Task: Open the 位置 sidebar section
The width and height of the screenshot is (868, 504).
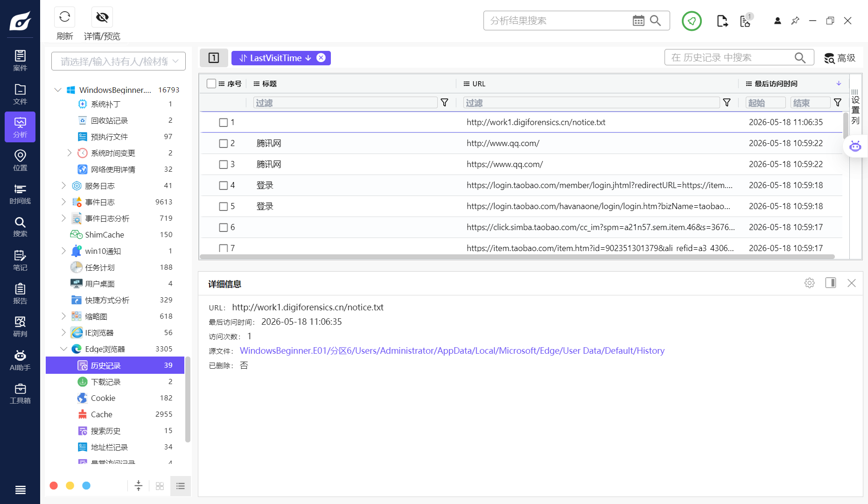Action: point(20,160)
